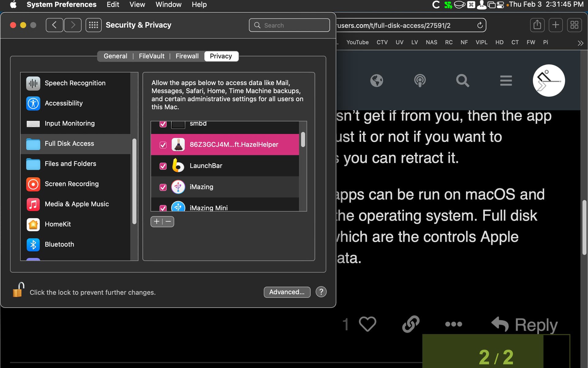Open Screen Recording privacy category
The image size is (588, 368).
75,184
